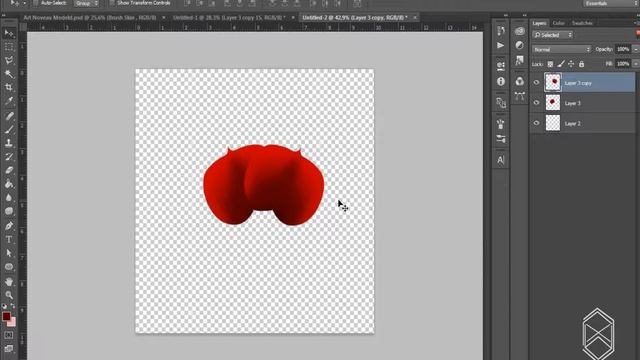Screen dimensions: 640x360
Task: Switch to the Layers tab
Action: click(539, 23)
